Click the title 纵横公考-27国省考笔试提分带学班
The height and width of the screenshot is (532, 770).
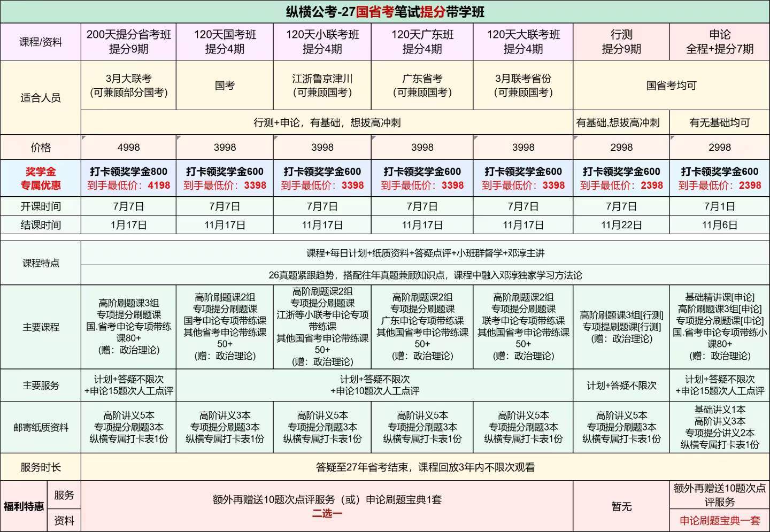(x=385, y=12)
